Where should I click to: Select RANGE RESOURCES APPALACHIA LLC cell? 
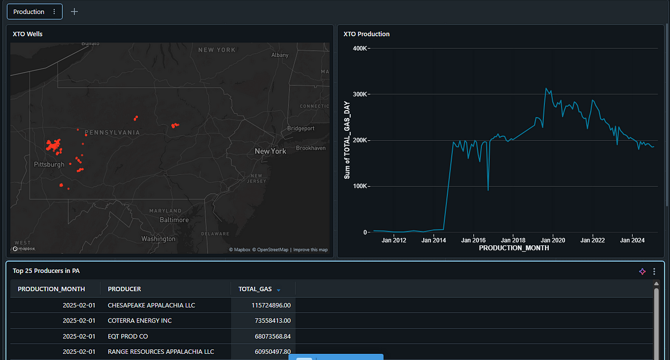tap(161, 352)
